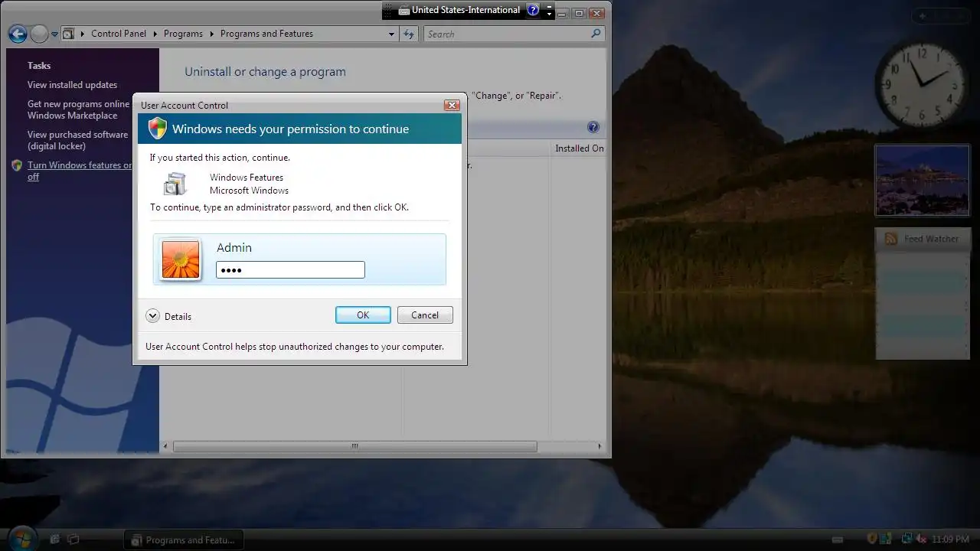
Task: Click the address bar location icon
Action: point(68,34)
